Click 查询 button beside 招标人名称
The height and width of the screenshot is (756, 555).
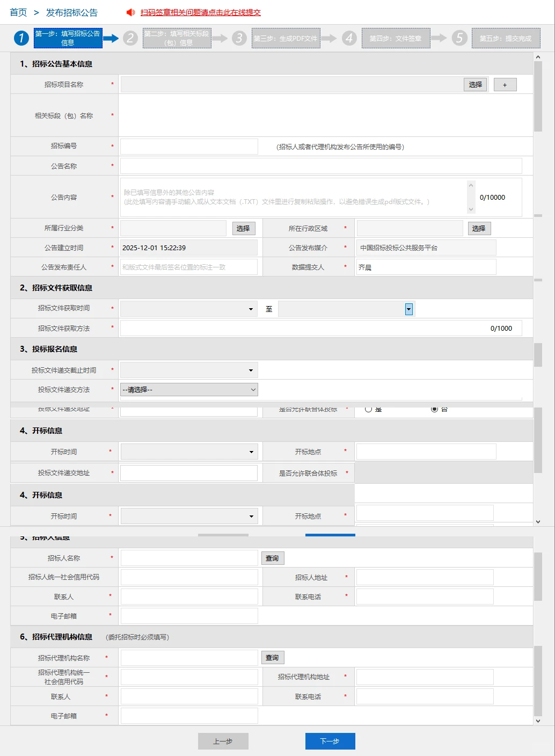(273, 558)
